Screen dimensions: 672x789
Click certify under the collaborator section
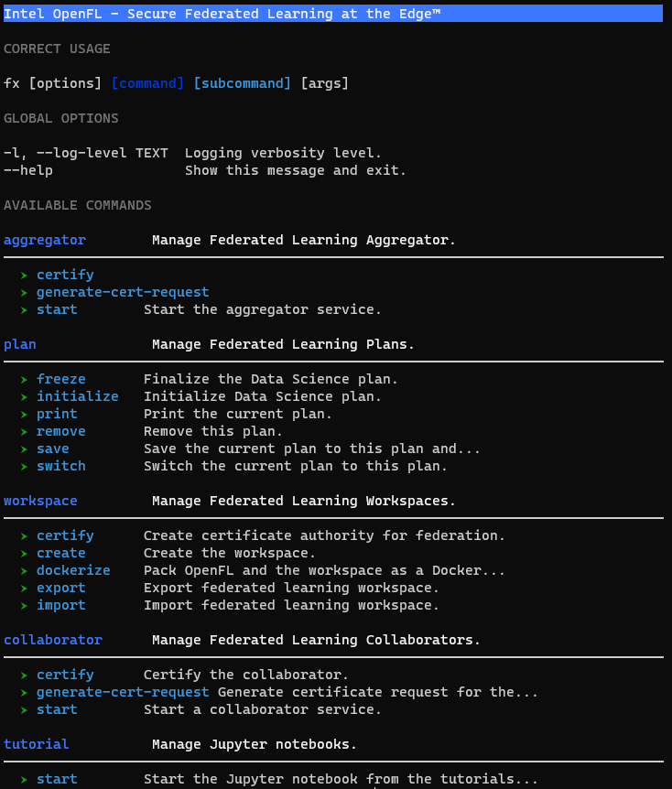click(x=65, y=675)
